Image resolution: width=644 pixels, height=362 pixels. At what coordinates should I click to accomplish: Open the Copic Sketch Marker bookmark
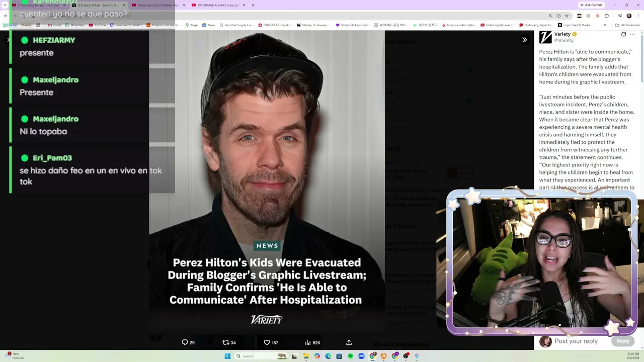(x=575, y=25)
